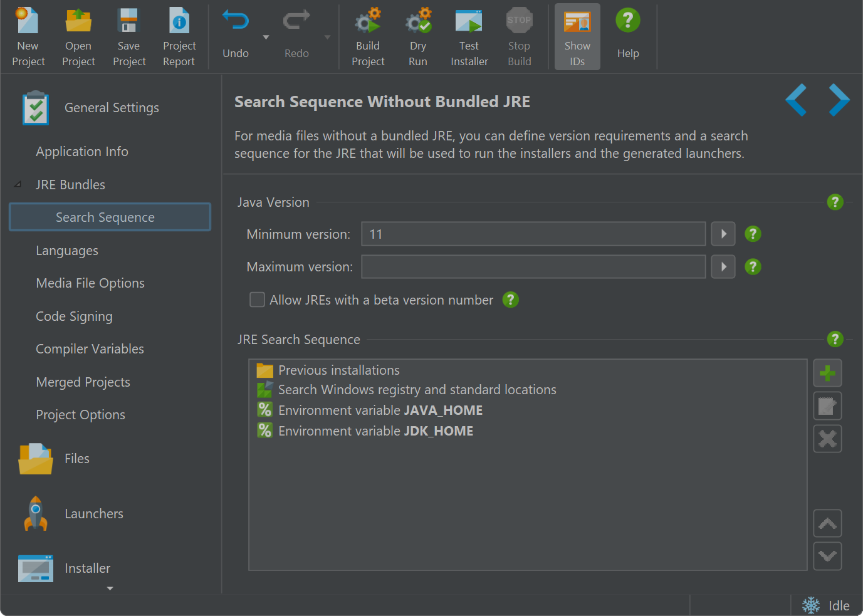Collapse the JRE Bundles tree node

pos(18,185)
